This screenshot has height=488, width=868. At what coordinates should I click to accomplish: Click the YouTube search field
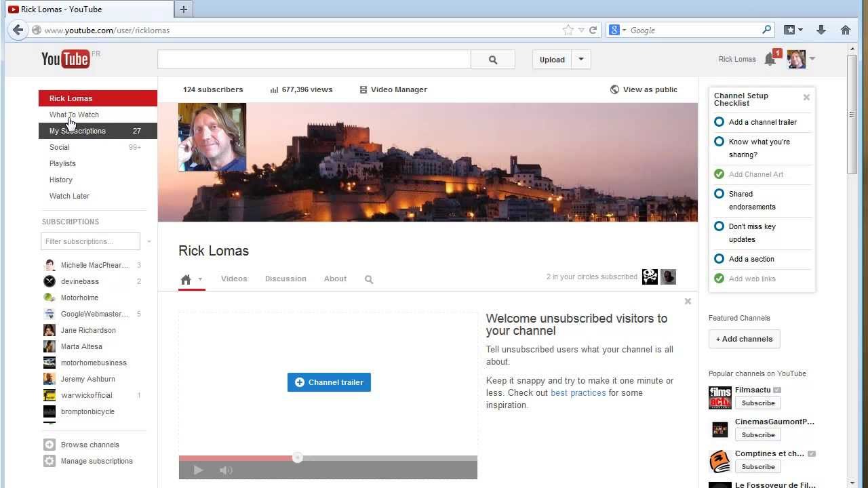pyautogui.click(x=314, y=60)
